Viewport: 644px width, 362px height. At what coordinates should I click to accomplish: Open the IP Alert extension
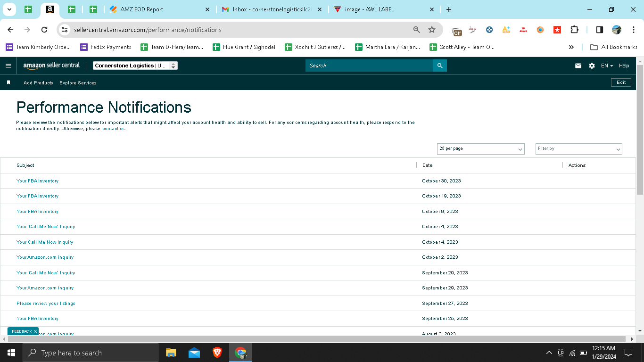point(523,30)
